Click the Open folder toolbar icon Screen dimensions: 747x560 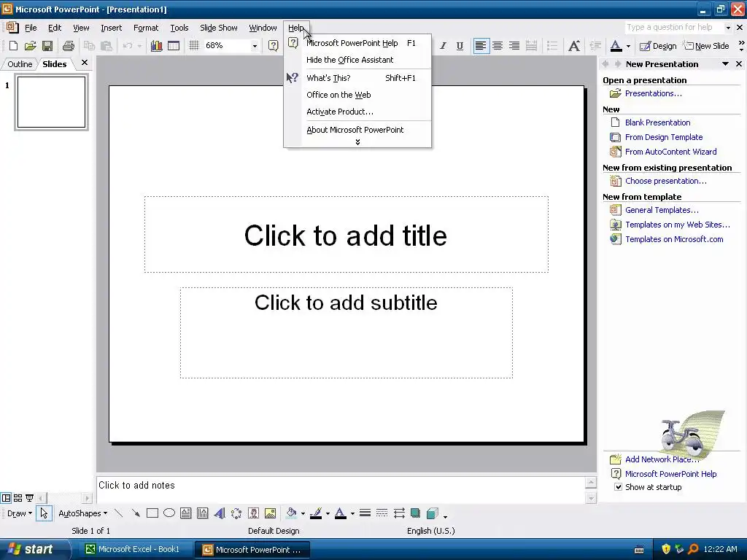pos(31,46)
